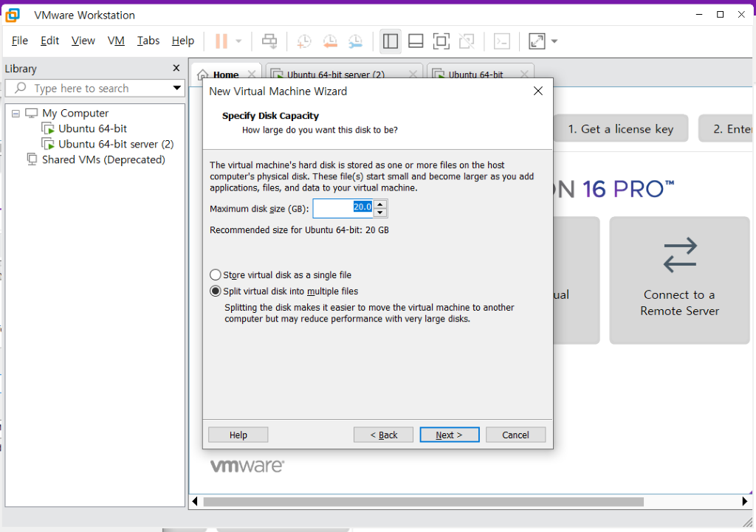Viewport: 756px width, 532px height.
Task: Toggle the Show library sidebar icon
Action: [391, 41]
